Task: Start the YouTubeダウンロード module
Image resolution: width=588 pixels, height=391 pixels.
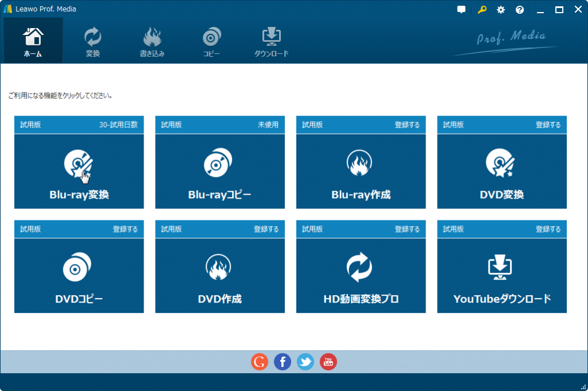Action: coord(501,270)
